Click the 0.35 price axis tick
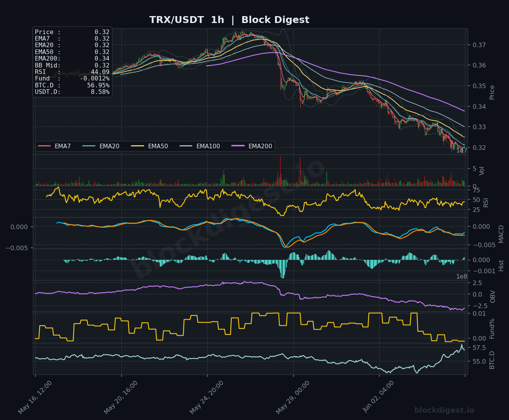 tap(479, 86)
